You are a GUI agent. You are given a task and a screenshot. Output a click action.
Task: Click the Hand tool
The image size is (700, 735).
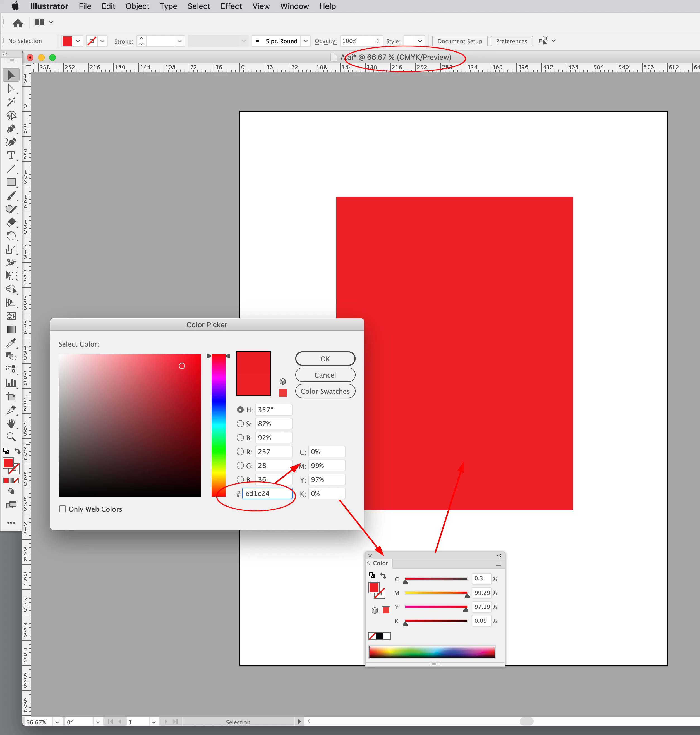tap(11, 423)
